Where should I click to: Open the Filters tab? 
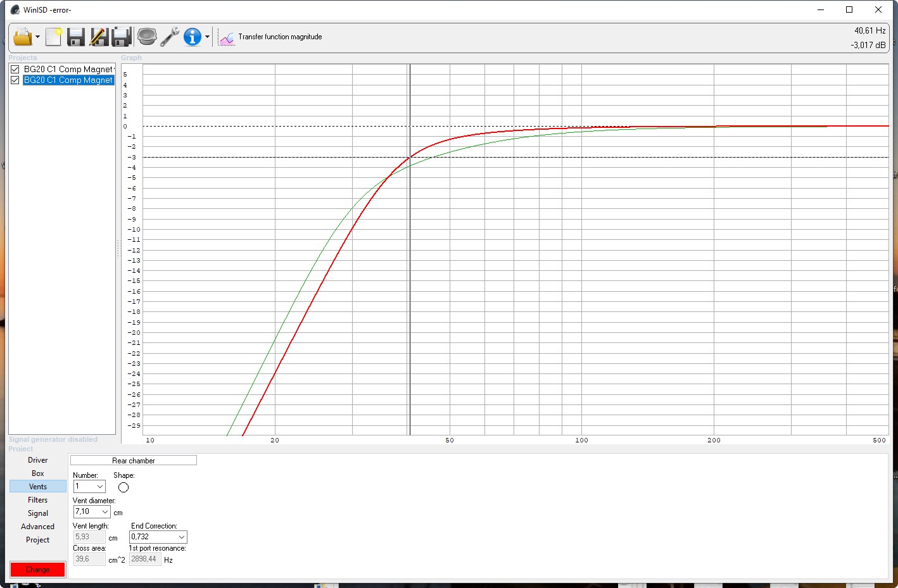tap(38, 500)
